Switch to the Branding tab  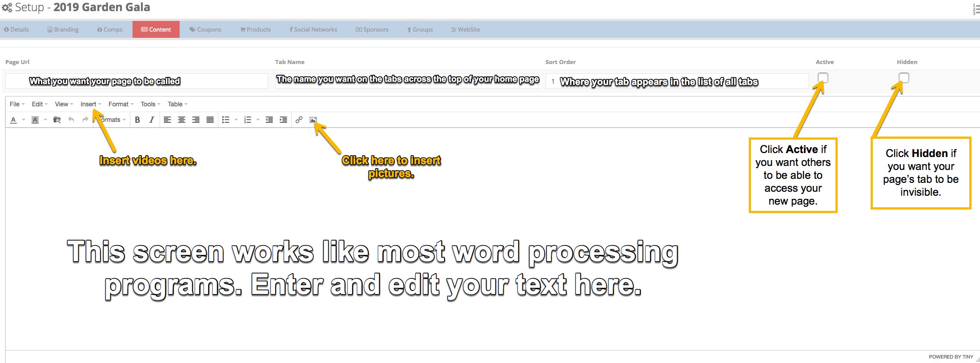[63, 29]
